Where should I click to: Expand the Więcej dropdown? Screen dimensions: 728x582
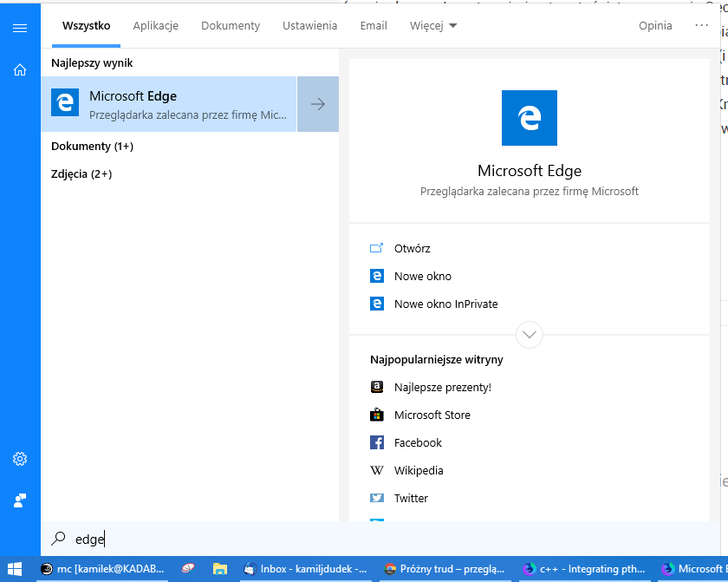tap(433, 25)
